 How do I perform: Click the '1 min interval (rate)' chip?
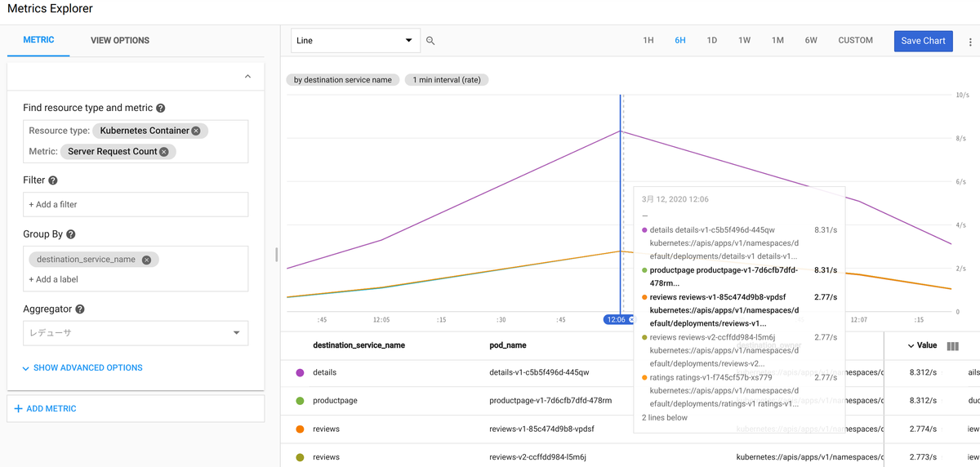point(446,80)
